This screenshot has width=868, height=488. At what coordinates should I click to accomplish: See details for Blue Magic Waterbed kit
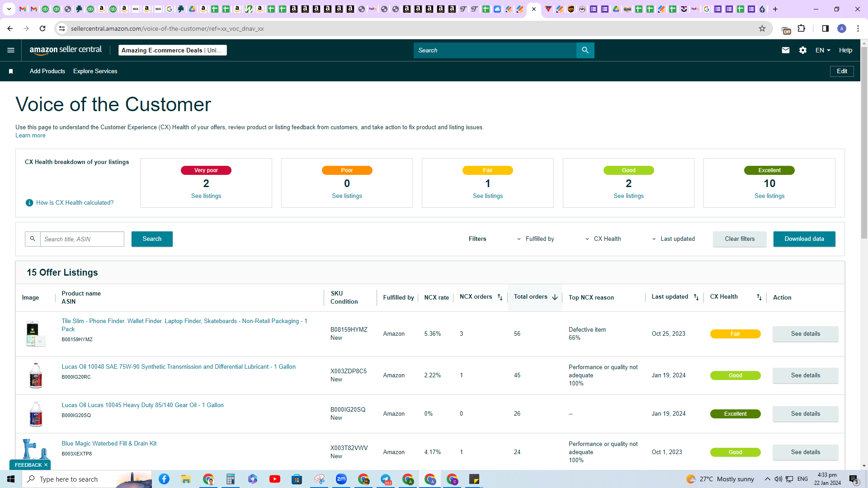pyautogui.click(x=805, y=452)
